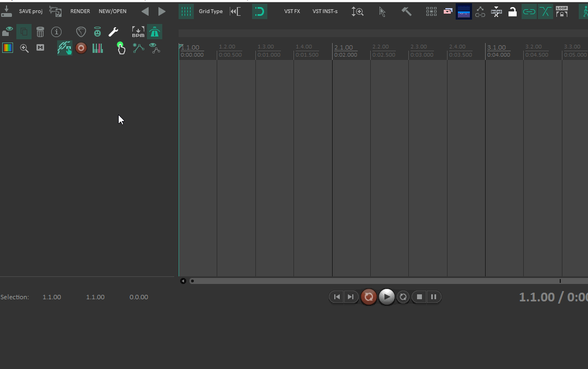Click the red transport record button
Viewport: 588px width, 369px height.
click(x=369, y=297)
